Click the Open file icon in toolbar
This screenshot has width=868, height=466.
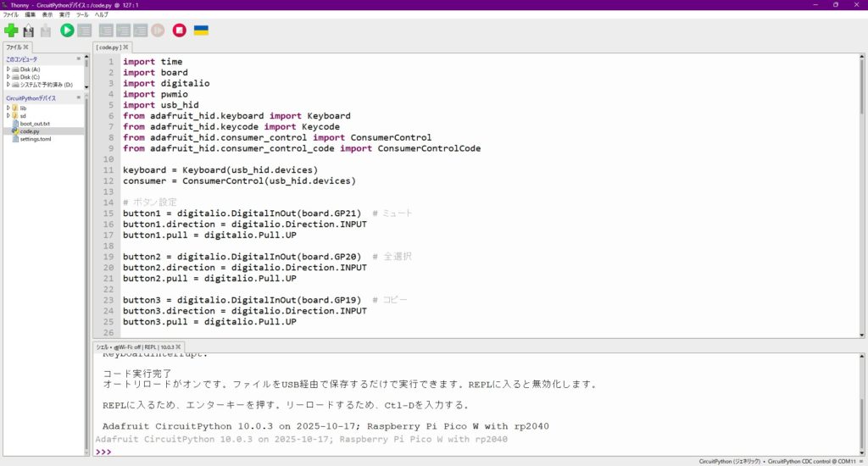click(x=28, y=31)
